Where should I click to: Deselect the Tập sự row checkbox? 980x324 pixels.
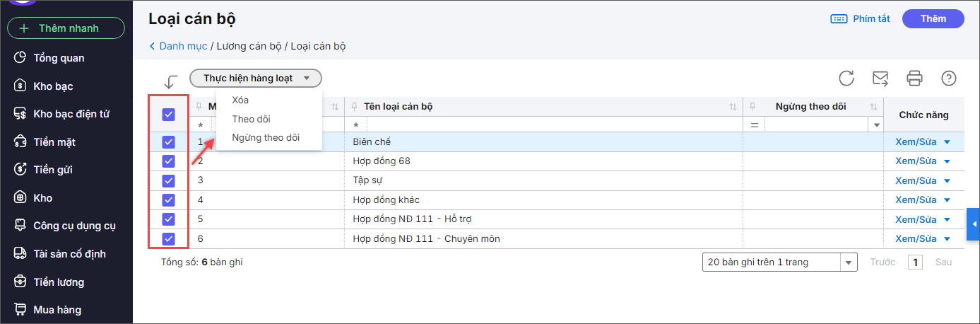tap(168, 180)
